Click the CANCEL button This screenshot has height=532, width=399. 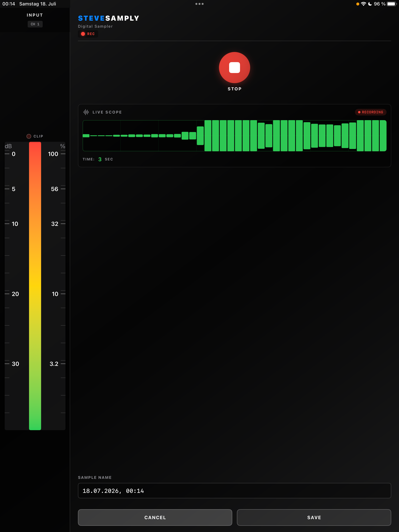[x=155, y=517]
